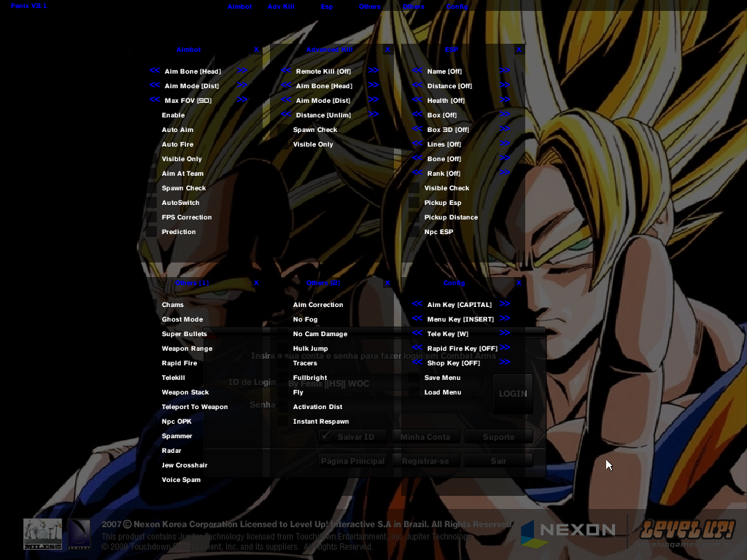Viewport: 747px width, 560px height.
Task: Toggle Visible Only in the Adv Kill panel
Action: point(313,144)
